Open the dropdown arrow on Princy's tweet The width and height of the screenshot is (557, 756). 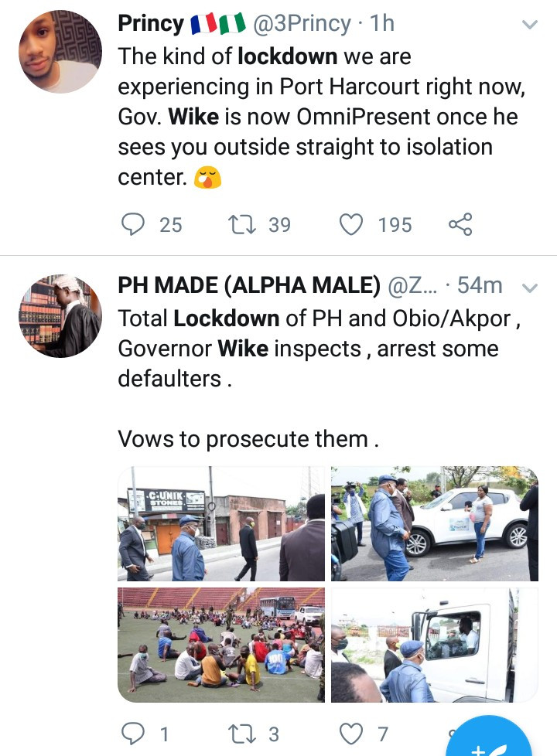coord(530,25)
